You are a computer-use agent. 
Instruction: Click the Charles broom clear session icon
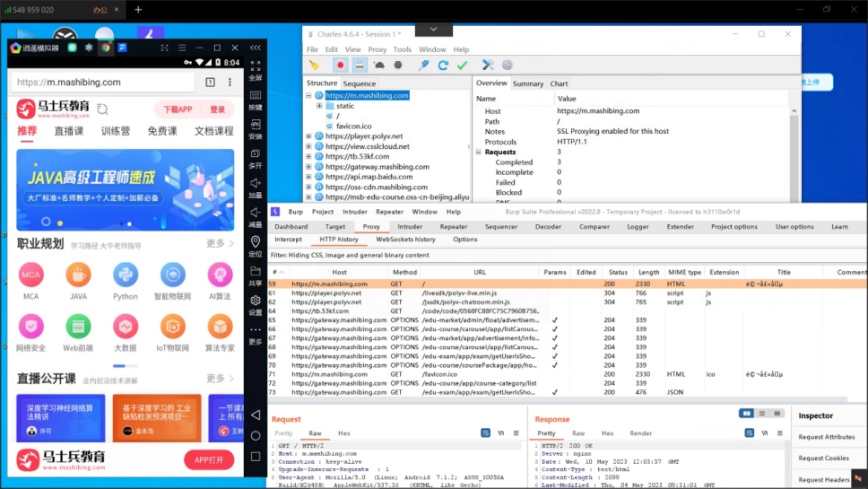[x=315, y=65]
